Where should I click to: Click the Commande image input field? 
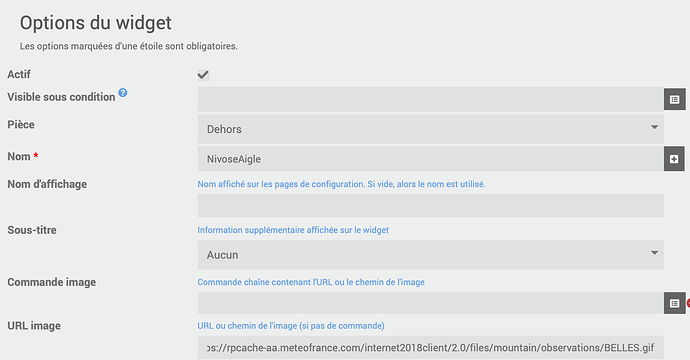pyautogui.click(x=430, y=303)
